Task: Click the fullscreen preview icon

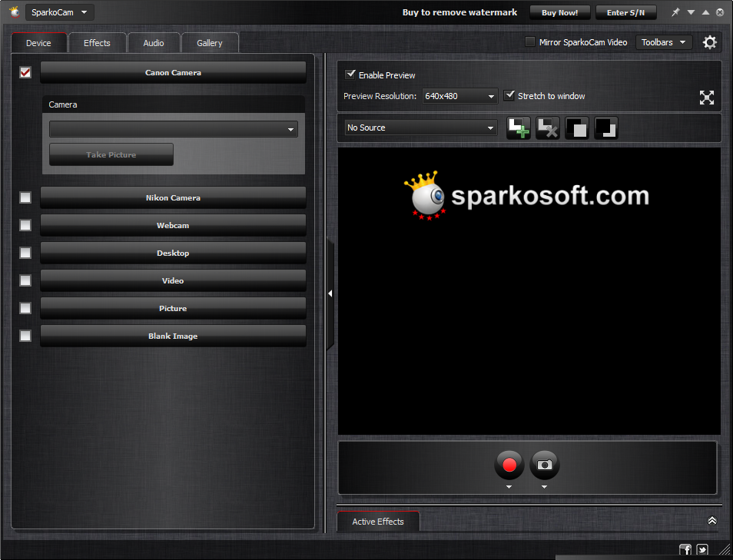Action: coord(707,98)
